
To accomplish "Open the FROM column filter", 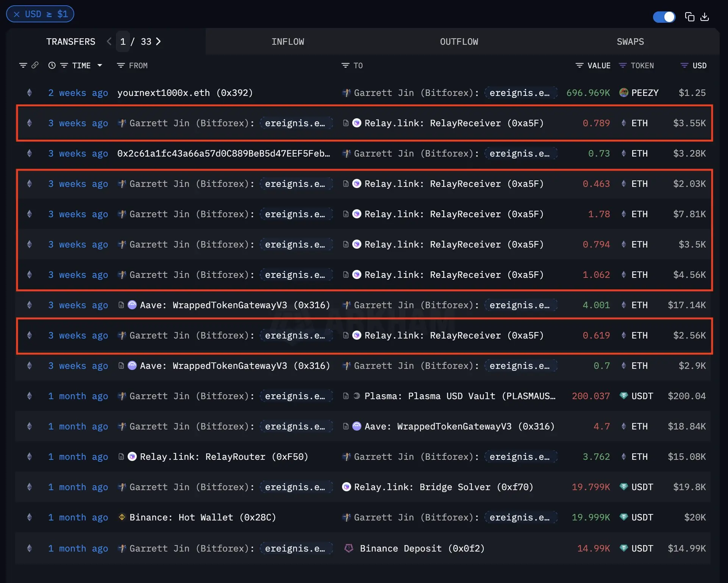I will click(121, 65).
